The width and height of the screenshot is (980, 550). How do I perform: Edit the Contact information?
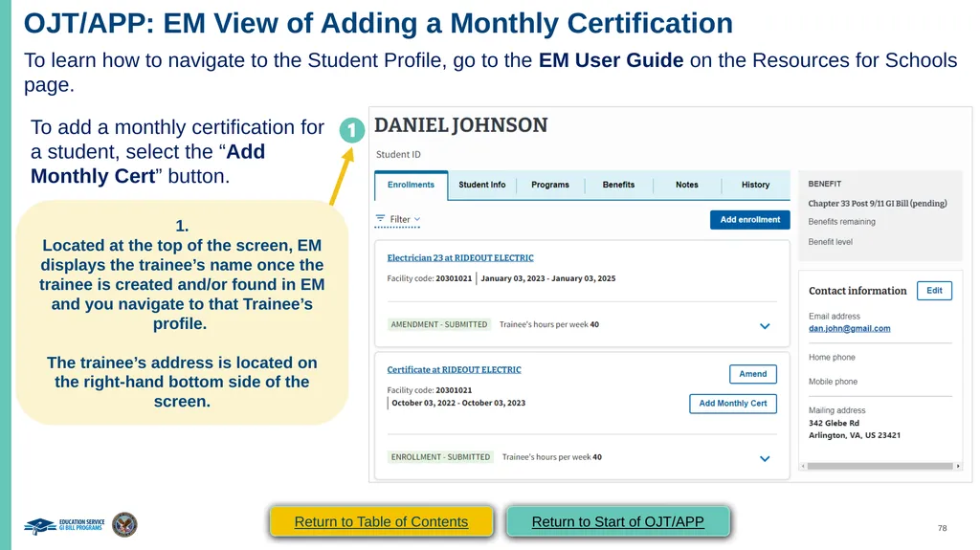coord(934,291)
